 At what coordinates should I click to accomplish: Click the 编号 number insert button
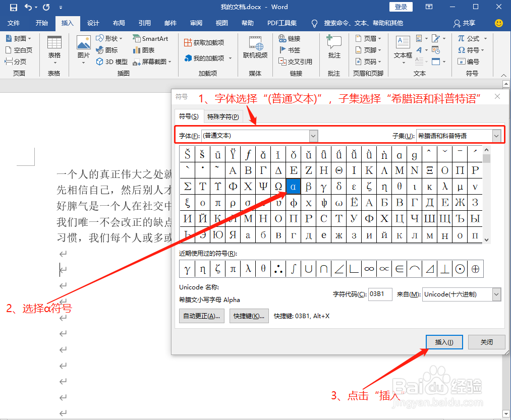point(468,61)
